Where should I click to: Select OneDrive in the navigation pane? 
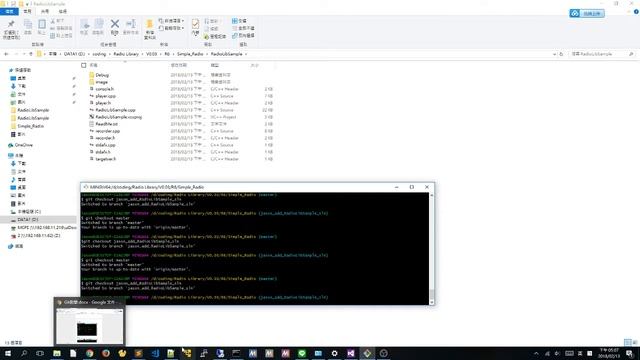23,145
